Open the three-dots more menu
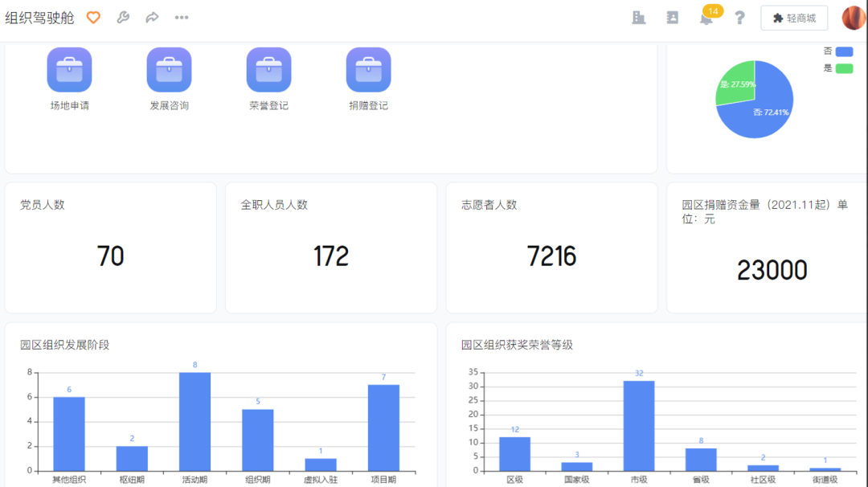The width and height of the screenshot is (868, 487). click(182, 18)
